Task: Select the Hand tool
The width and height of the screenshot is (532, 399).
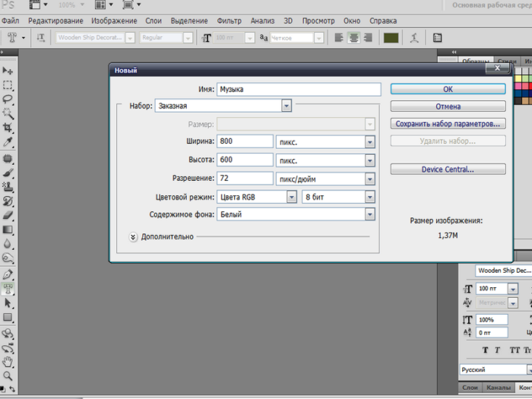Action: pyautogui.click(x=8, y=362)
